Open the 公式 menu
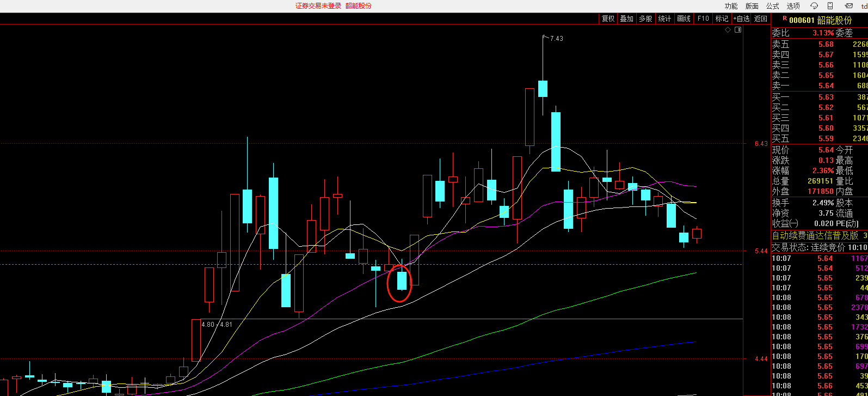Screen dimensions: 868x396 click(772, 6)
